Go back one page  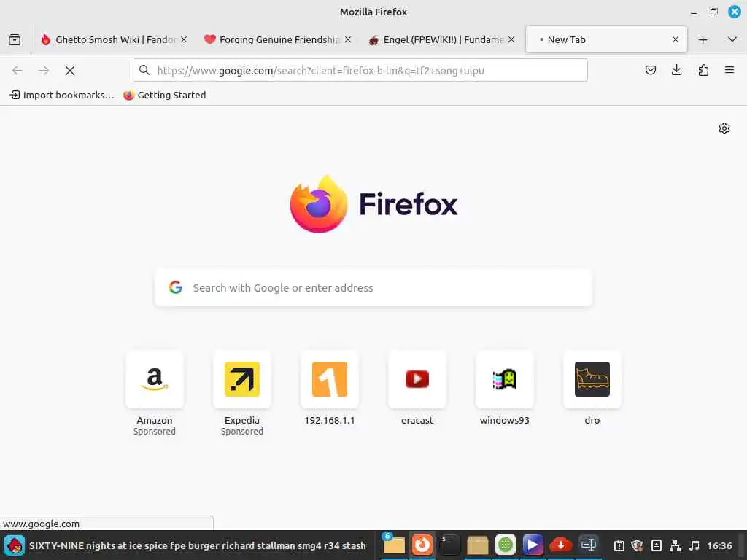[x=18, y=71]
